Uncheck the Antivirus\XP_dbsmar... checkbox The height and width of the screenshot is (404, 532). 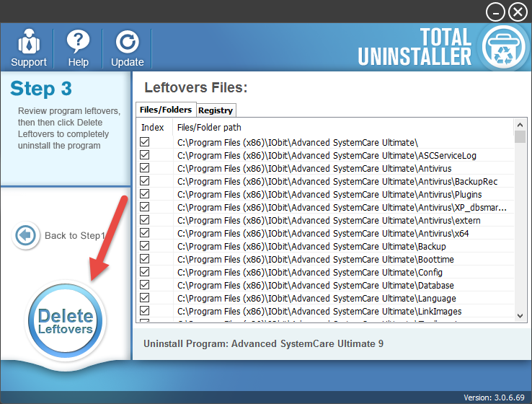point(145,207)
